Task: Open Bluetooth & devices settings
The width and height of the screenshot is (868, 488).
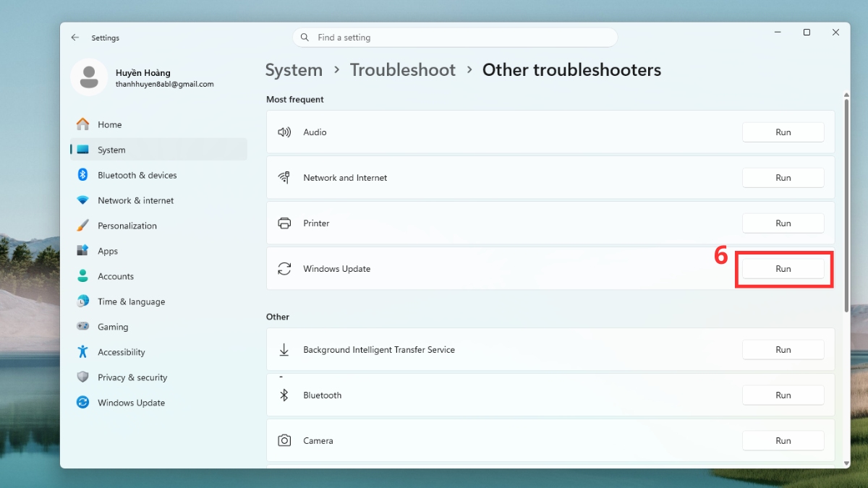Action: 158,175
